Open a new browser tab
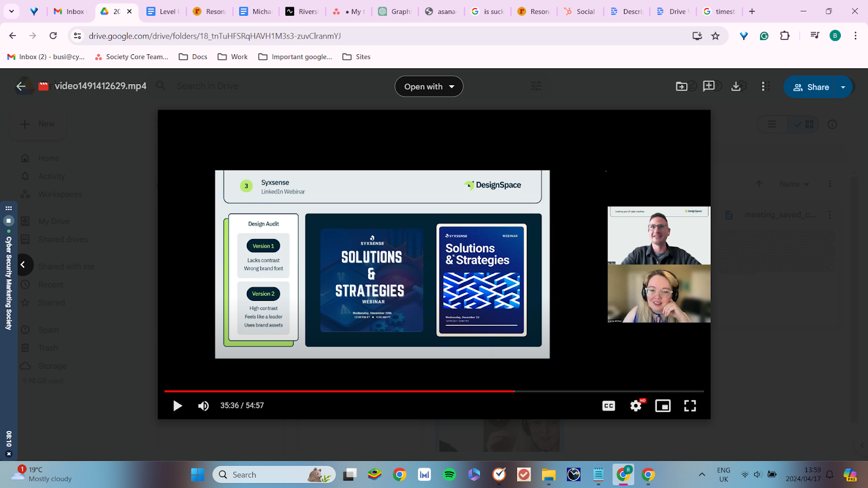Screen dimensions: 868x488 pyautogui.click(x=752, y=11)
